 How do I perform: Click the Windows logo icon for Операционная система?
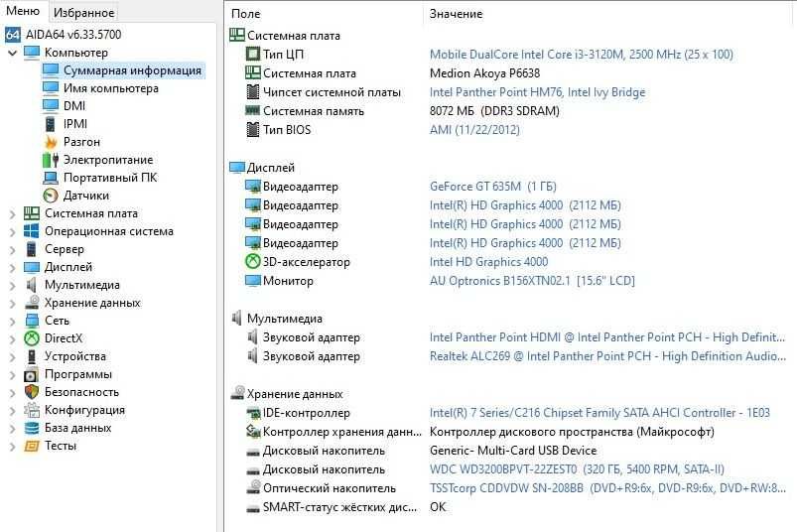(32, 231)
